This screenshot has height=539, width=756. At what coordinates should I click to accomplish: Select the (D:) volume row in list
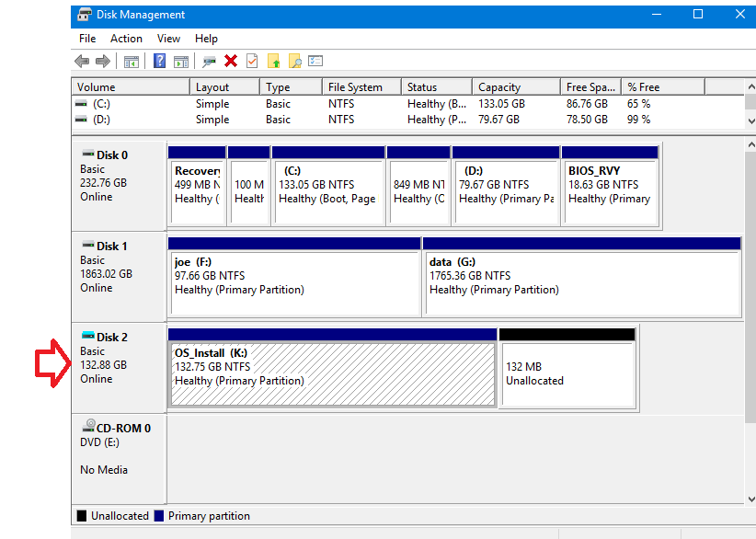(101, 120)
